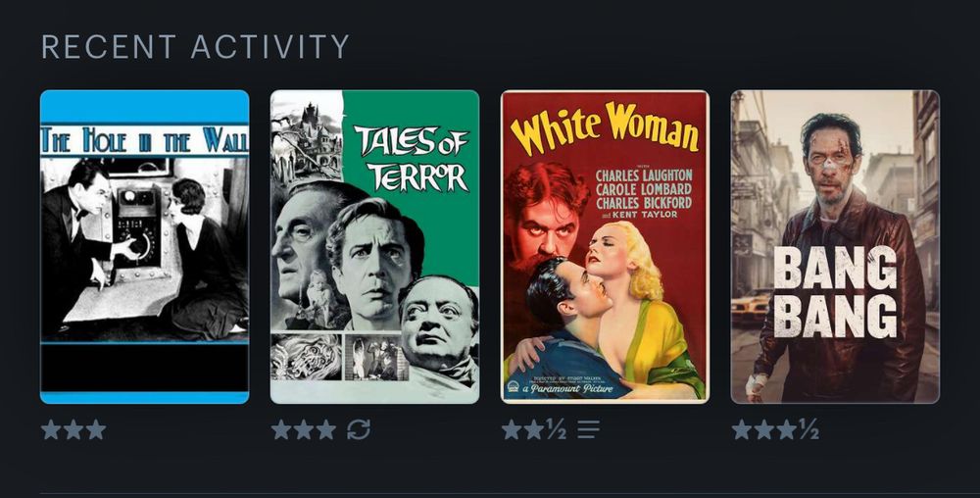The height and width of the screenshot is (498, 980).
Task: Click the middle star under The Hole in the Wall
Action: [x=73, y=429]
